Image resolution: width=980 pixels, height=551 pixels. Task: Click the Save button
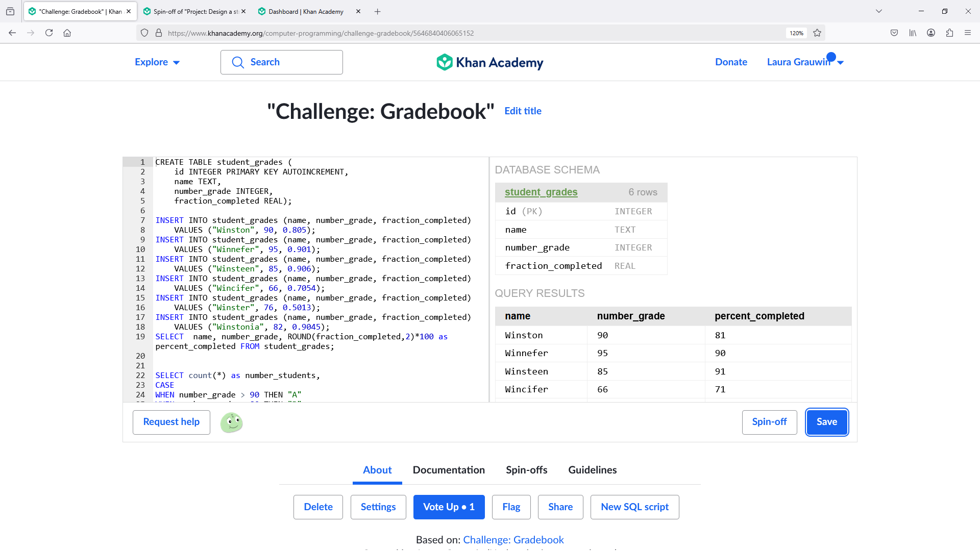coord(826,422)
